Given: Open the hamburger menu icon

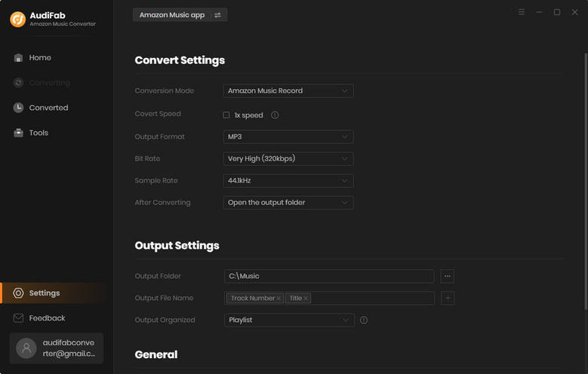Looking at the screenshot, I should [x=522, y=12].
